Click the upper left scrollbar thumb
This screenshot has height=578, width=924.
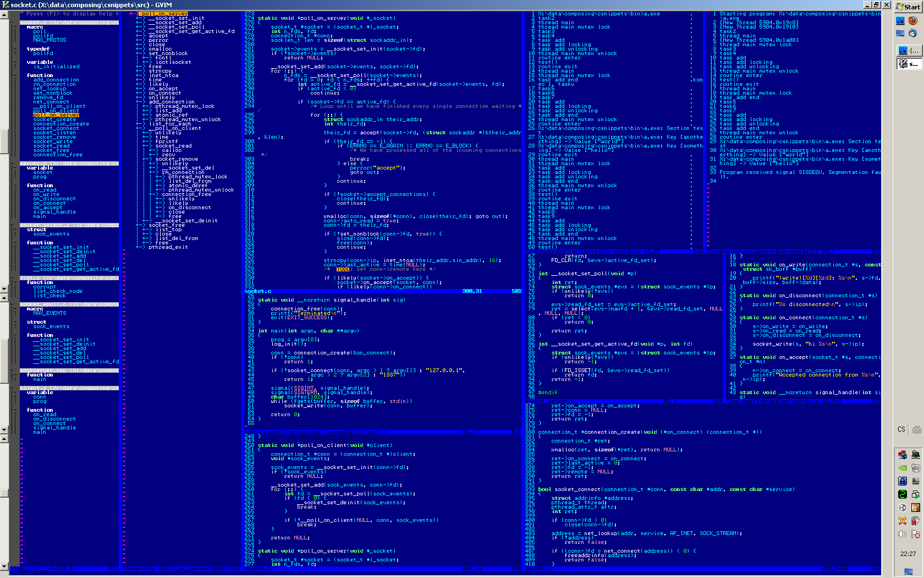pyautogui.click(x=4, y=141)
